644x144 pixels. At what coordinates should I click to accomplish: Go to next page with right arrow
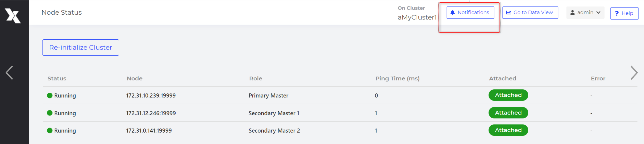click(x=634, y=73)
